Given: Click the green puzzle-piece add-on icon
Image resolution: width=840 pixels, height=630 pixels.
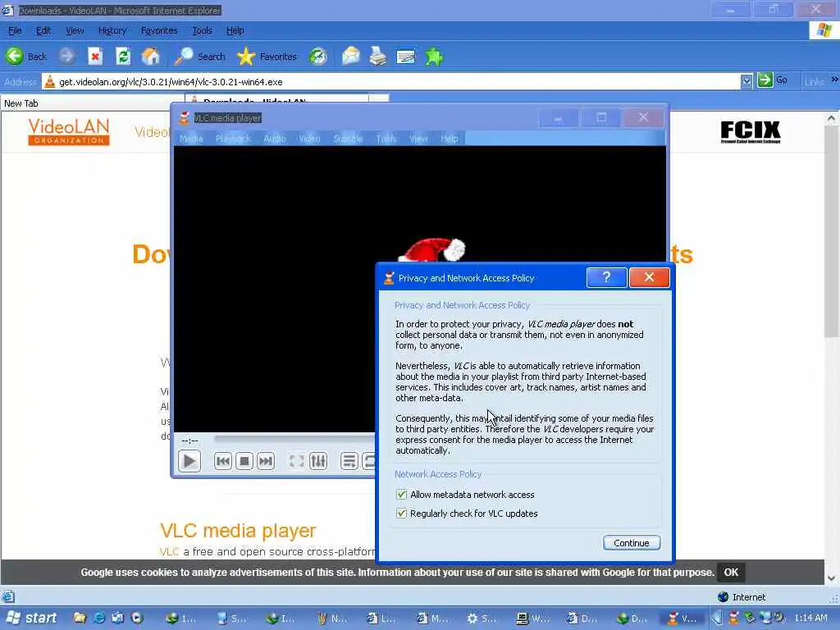Looking at the screenshot, I should point(434,57).
